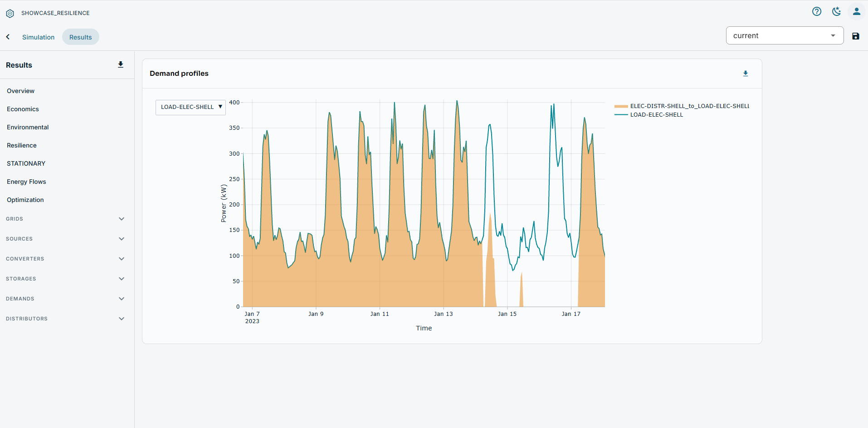Open the Resilience results page

click(x=22, y=145)
